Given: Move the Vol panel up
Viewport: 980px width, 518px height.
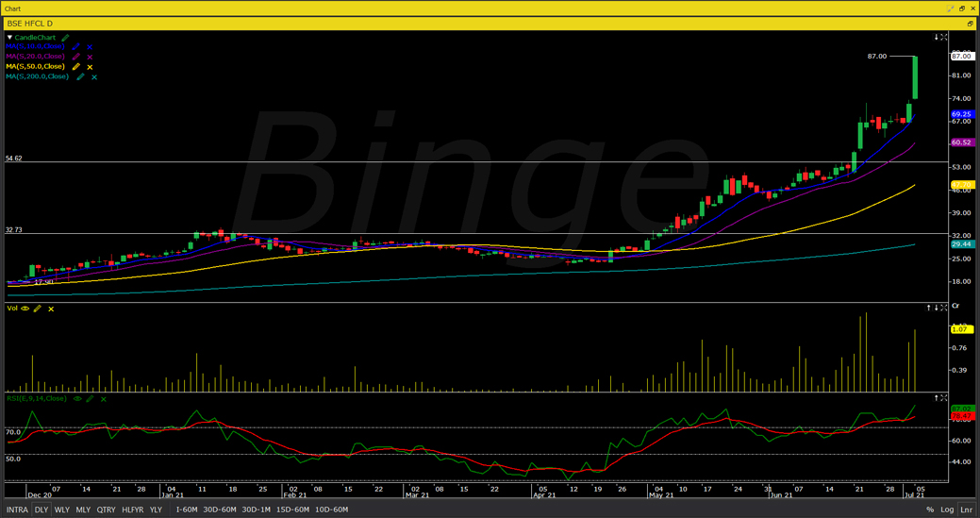Looking at the screenshot, I should (929, 308).
